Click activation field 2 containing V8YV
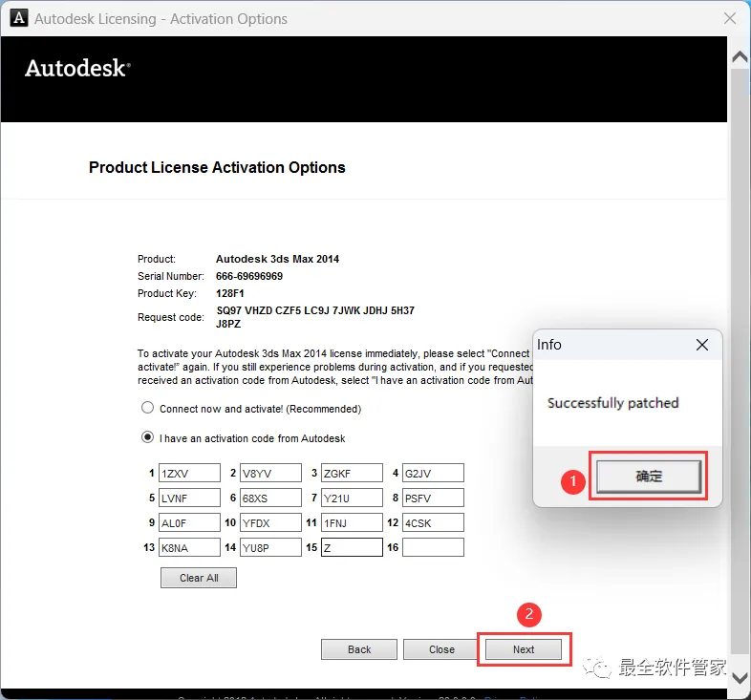This screenshot has width=751, height=700. point(270,473)
